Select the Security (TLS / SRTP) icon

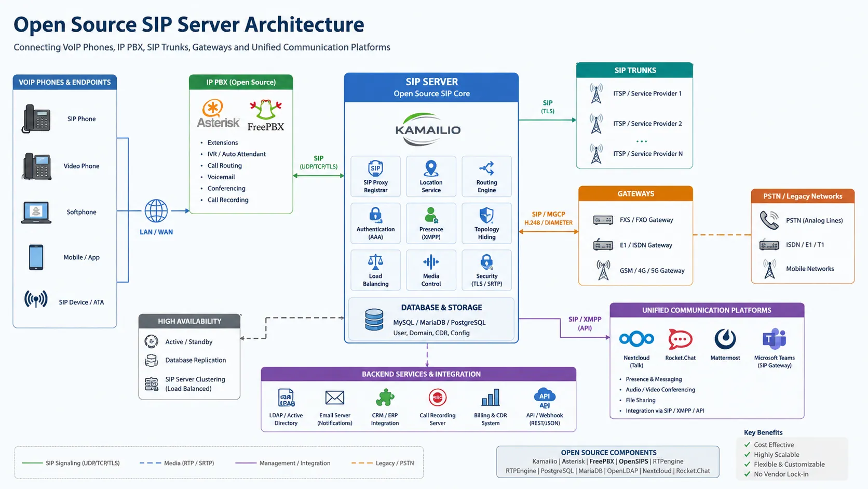(x=486, y=262)
